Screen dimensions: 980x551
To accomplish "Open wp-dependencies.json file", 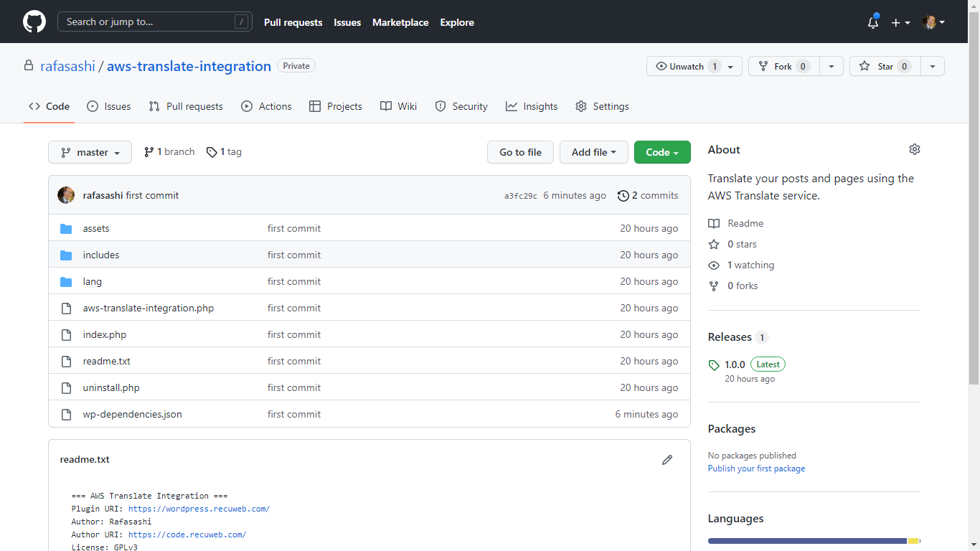I will click(x=133, y=414).
